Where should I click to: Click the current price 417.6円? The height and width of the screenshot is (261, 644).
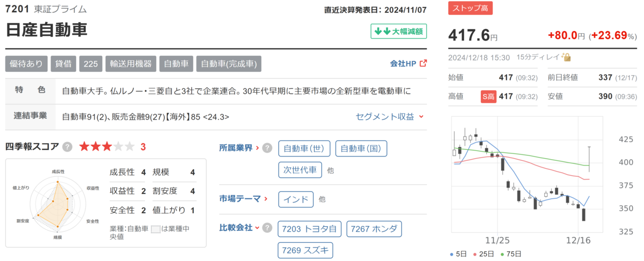473,35
